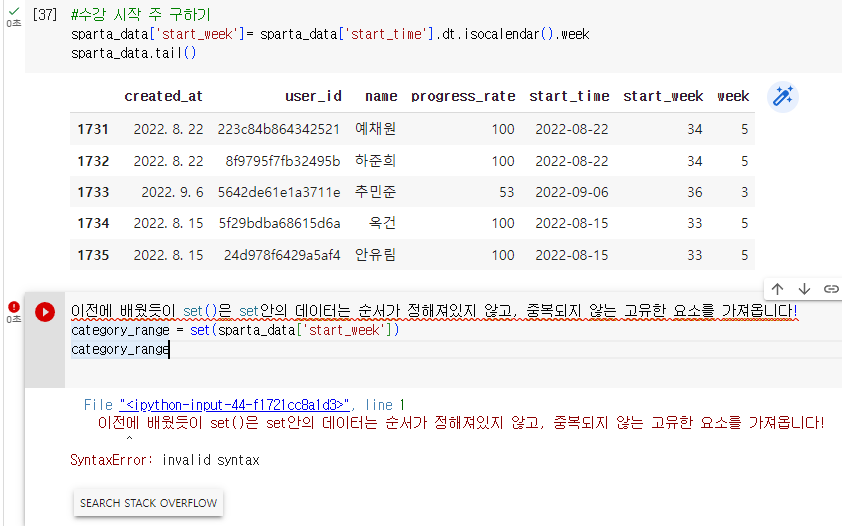Click the user_id column header
Viewport: 842px width, 526px height.
tap(313, 96)
